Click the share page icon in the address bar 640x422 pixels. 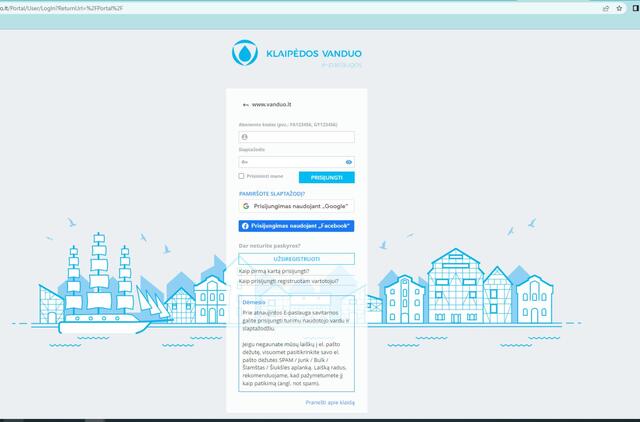(x=606, y=7)
